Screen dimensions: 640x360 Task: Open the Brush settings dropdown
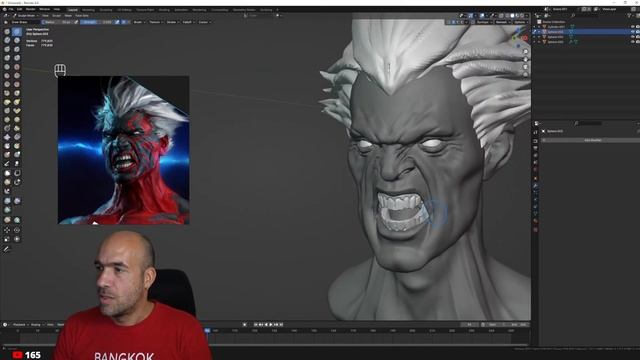point(139,22)
